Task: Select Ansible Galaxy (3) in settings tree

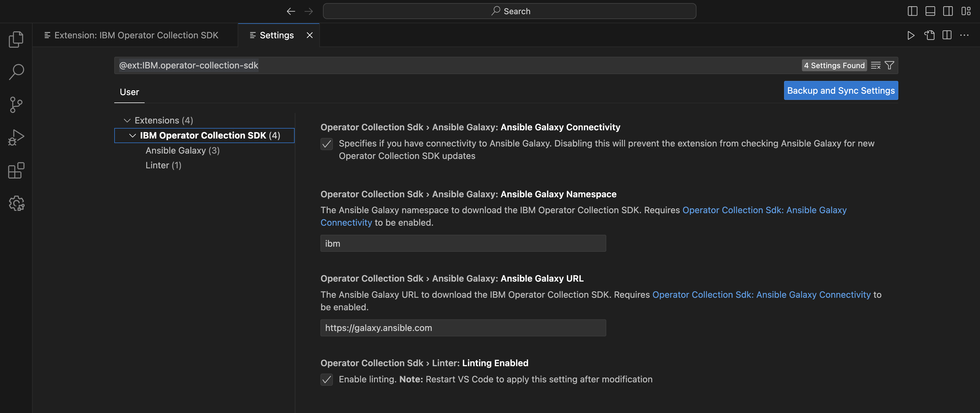Action: click(x=183, y=151)
